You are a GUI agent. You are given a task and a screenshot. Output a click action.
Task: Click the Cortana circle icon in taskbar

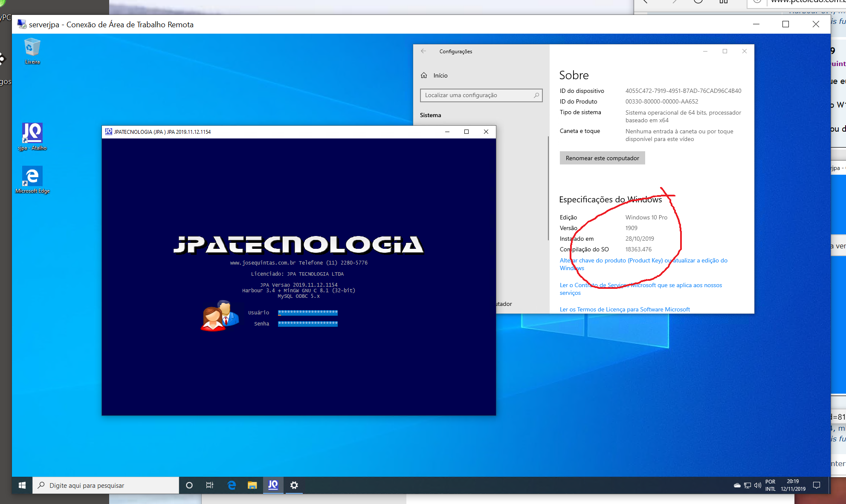189,485
